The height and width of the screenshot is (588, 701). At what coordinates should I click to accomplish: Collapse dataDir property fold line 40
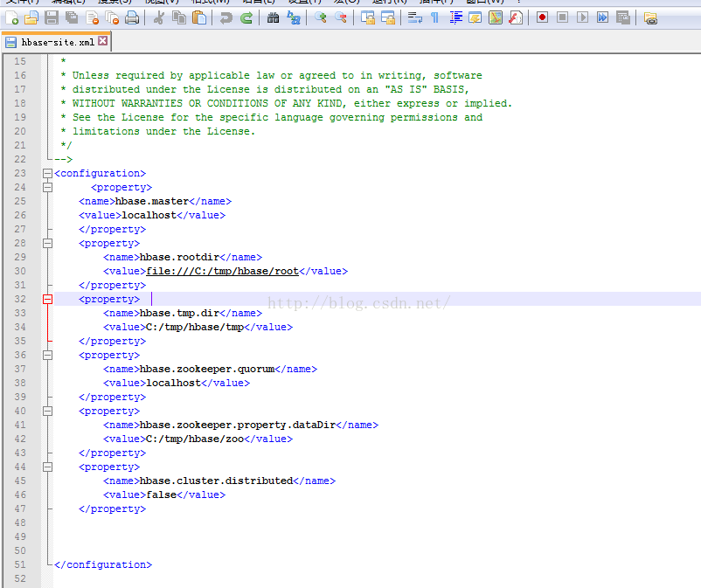47,411
